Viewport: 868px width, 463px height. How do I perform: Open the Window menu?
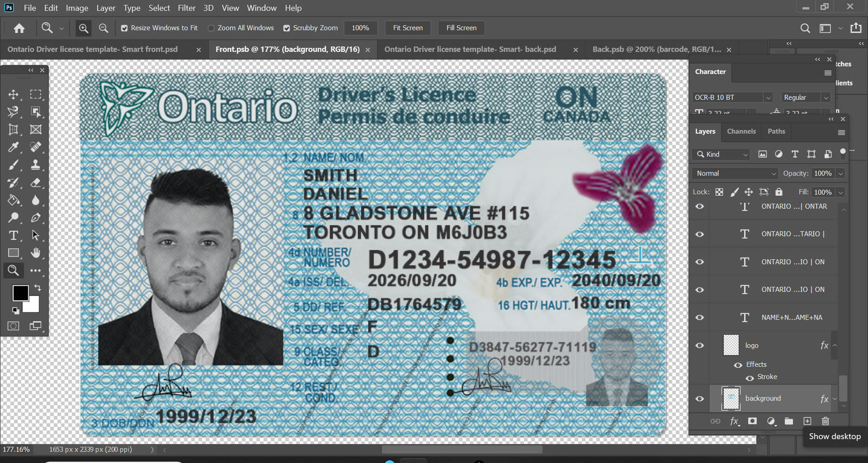pyautogui.click(x=261, y=8)
